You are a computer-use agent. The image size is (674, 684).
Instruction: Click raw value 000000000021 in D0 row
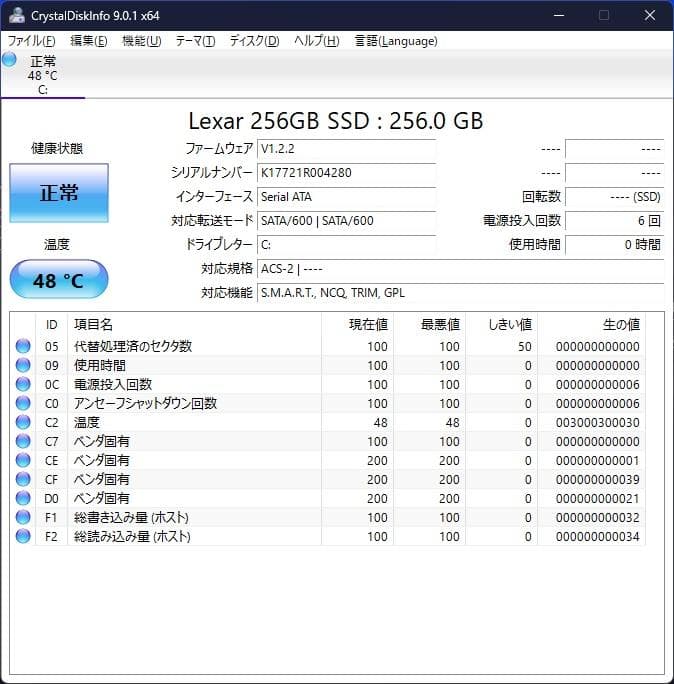(598, 499)
